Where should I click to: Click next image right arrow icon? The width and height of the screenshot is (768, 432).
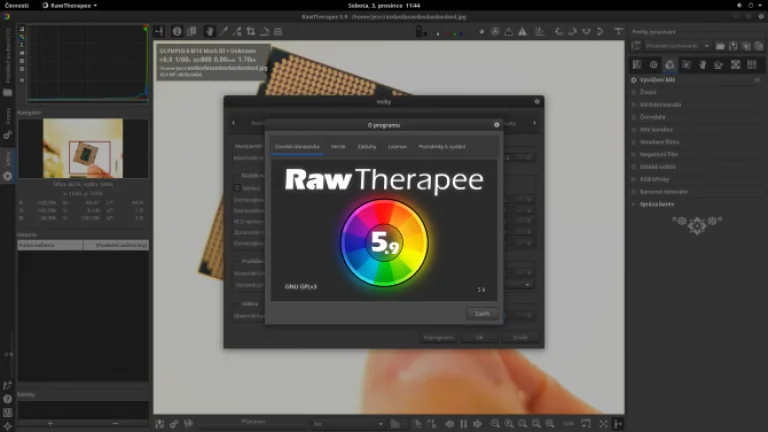(x=478, y=424)
